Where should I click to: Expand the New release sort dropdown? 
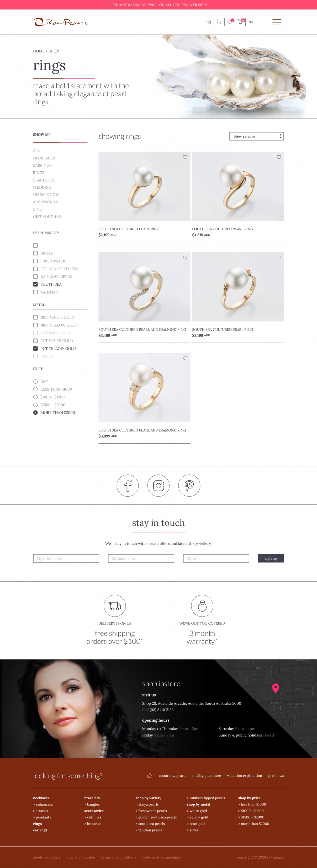[257, 136]
